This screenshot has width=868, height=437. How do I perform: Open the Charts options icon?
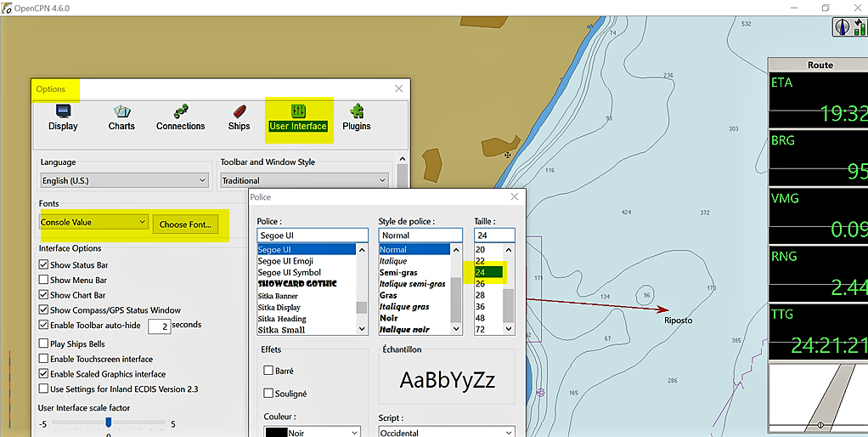(121, 118)
